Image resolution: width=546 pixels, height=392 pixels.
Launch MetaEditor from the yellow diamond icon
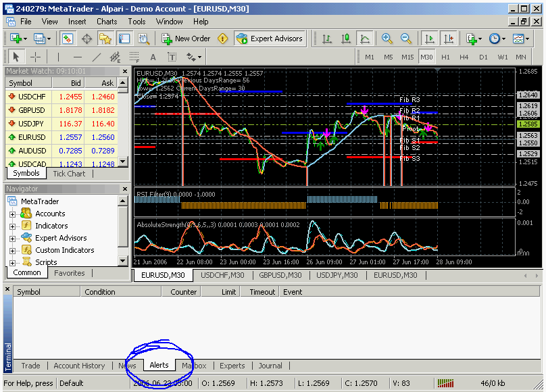click(222, 39)
